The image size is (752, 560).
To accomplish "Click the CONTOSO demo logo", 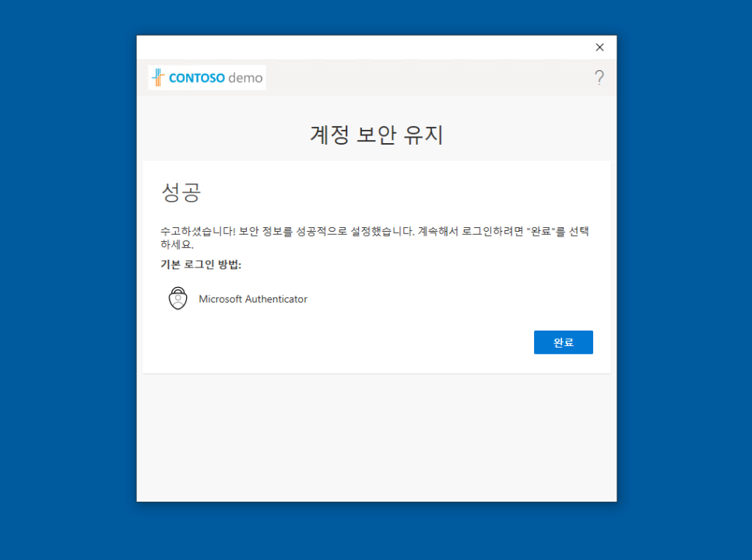I will tap(207, 78).
